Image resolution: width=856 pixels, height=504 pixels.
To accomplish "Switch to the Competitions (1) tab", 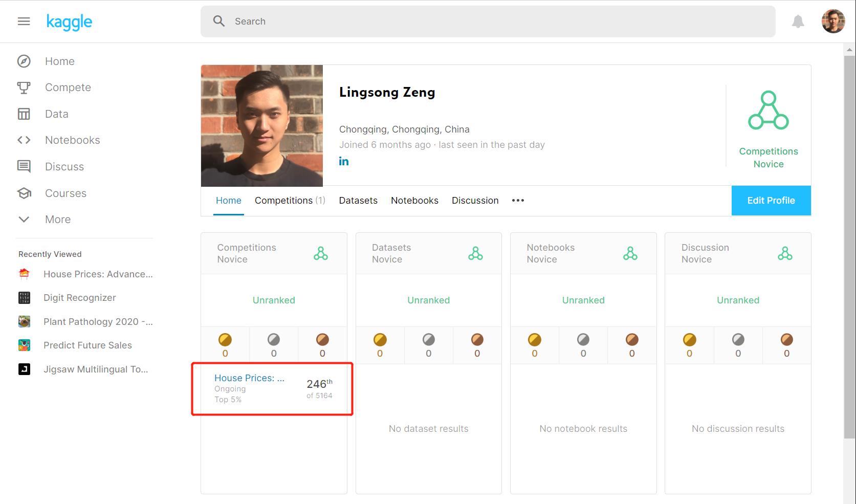I will click(290, 201).
